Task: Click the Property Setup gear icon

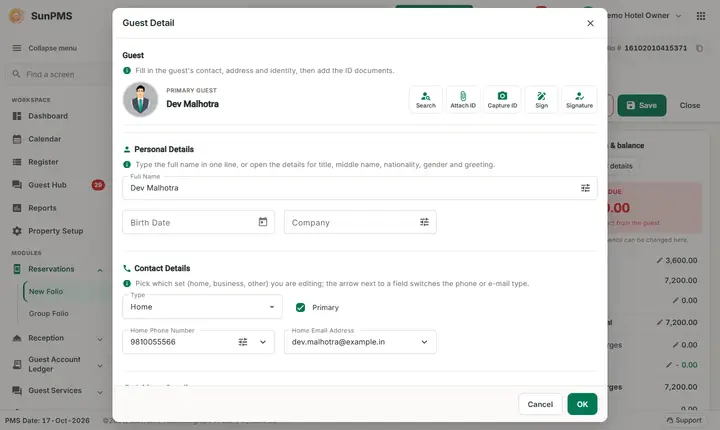Action: pyautogui.click(x=17, y=231)
